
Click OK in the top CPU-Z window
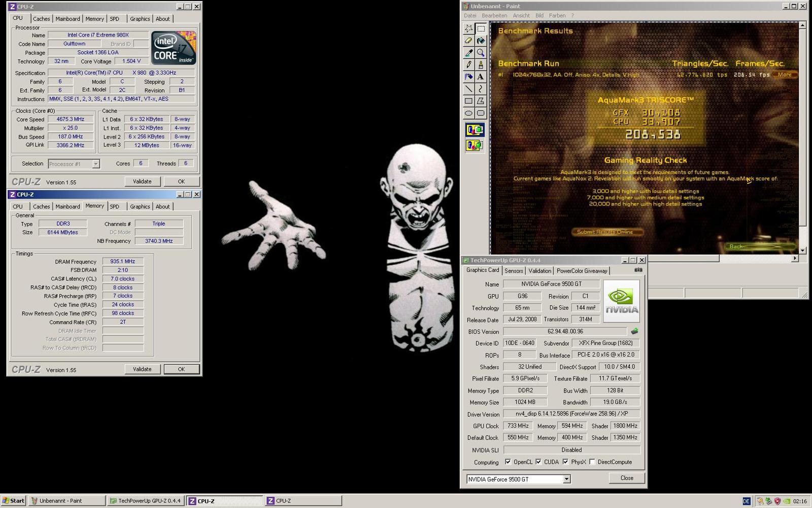[x=181, y=181]
